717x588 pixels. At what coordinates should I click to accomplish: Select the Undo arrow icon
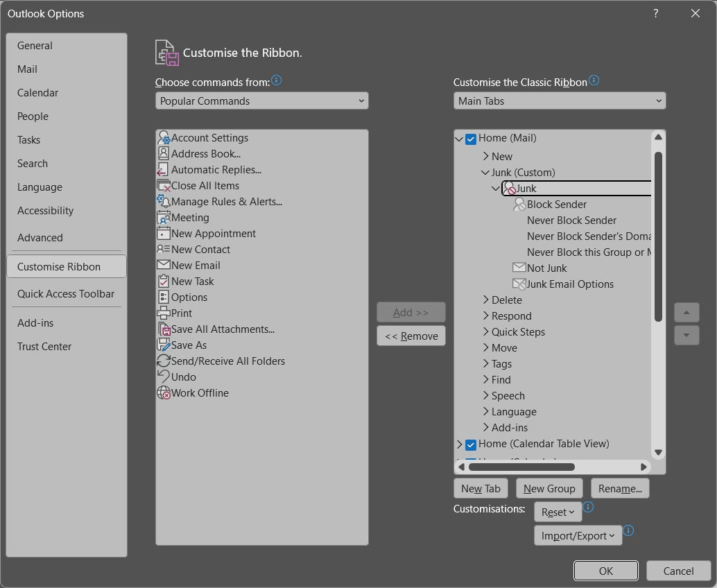[163, 377]
